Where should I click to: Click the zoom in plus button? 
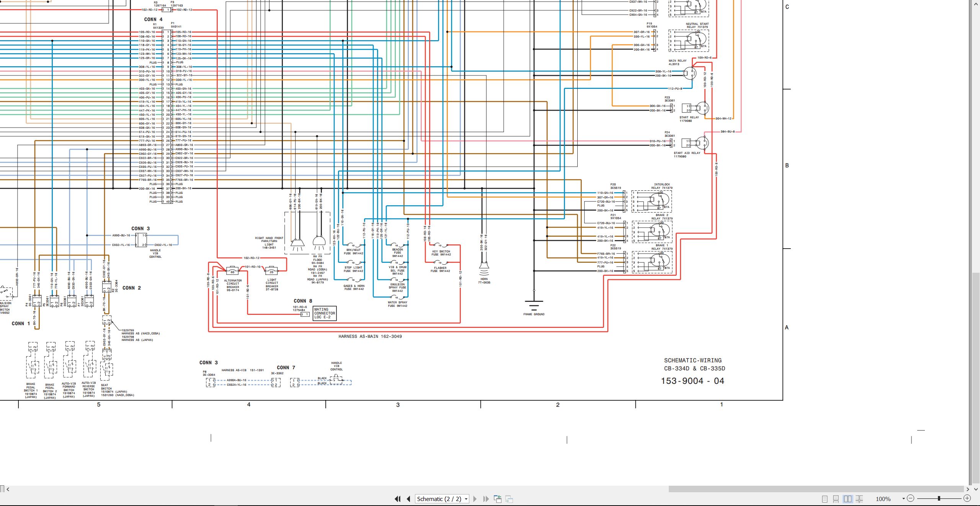pyautogui.click(x=967, y=498)
